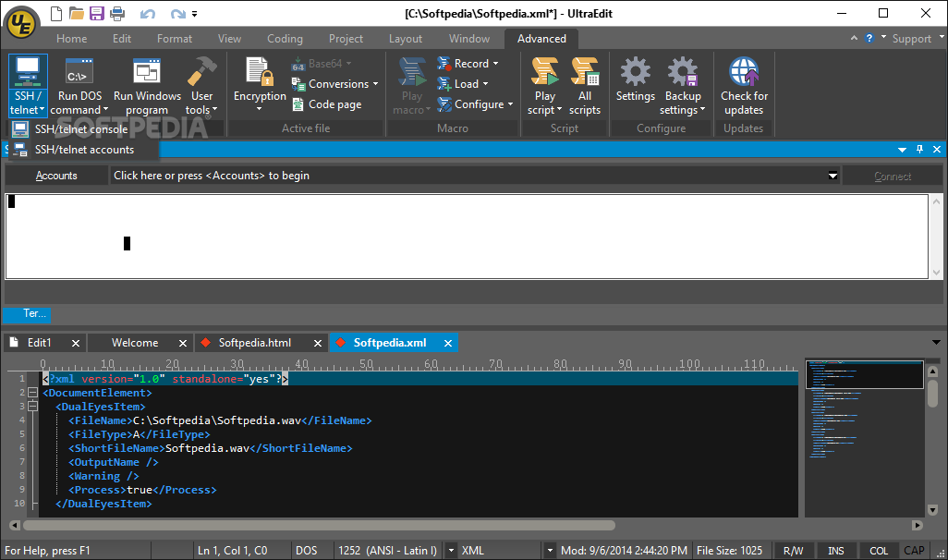Click the Ter... terminal tab

(x=27, y=314)
